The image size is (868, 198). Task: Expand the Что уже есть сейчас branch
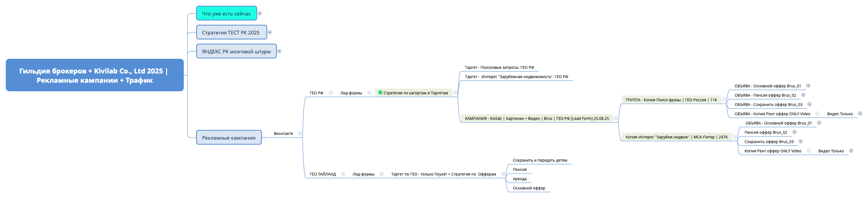(260, 14)
